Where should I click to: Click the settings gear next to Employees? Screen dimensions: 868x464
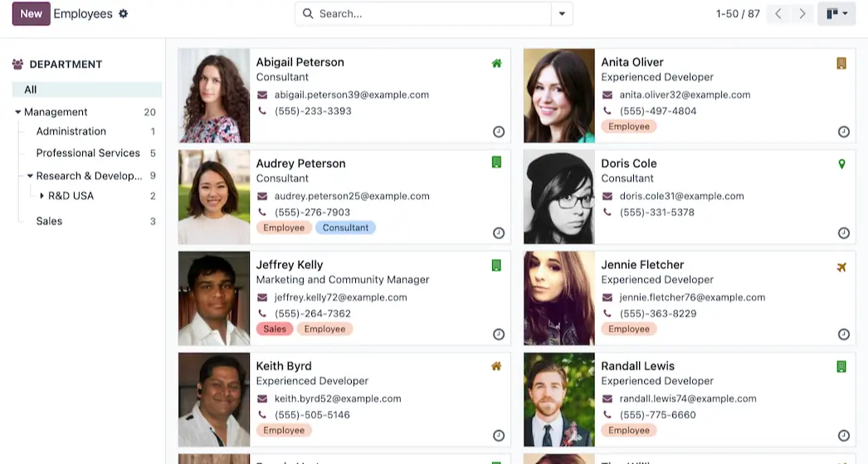[x=124, y=14]
